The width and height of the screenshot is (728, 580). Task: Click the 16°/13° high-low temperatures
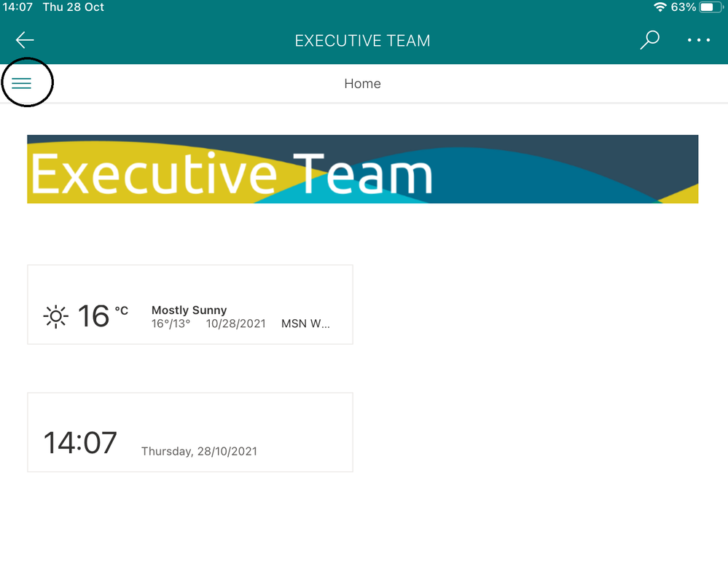pos(171,324)
